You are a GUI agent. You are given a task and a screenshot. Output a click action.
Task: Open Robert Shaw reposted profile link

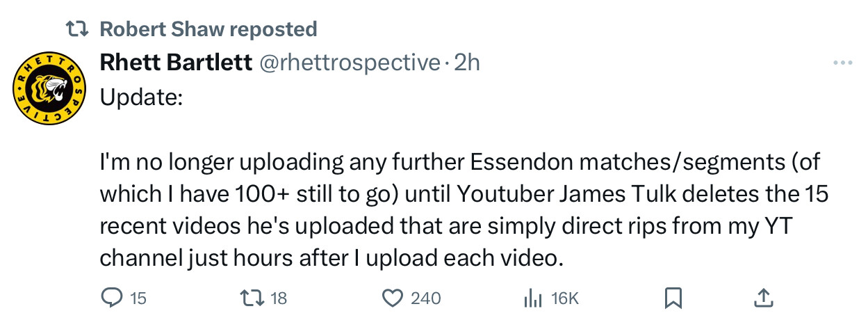(x=208, y=29)
